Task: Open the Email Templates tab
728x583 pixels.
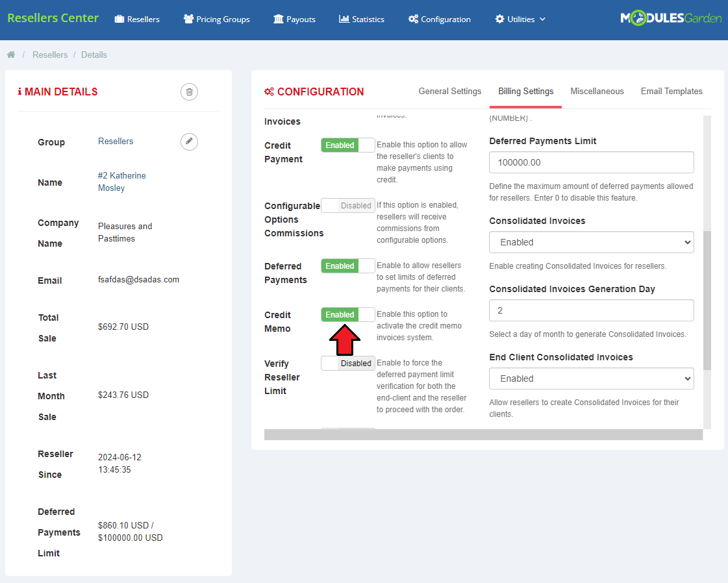Action: click(672, 92)
